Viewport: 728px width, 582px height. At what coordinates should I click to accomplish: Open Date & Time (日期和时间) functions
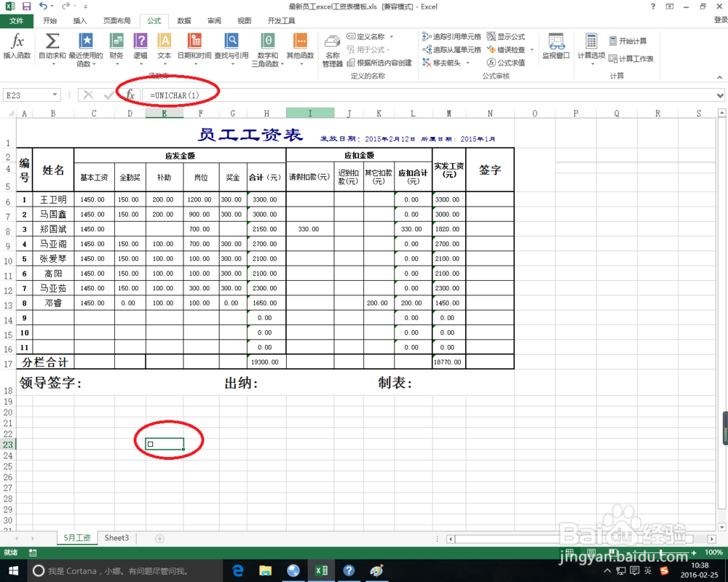coord(194,48)
